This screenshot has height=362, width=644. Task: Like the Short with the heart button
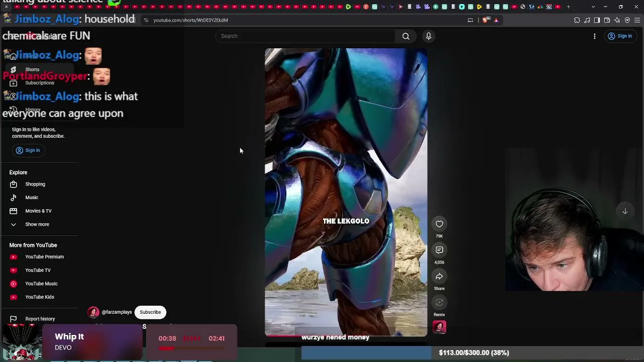(x=439, y=224)
